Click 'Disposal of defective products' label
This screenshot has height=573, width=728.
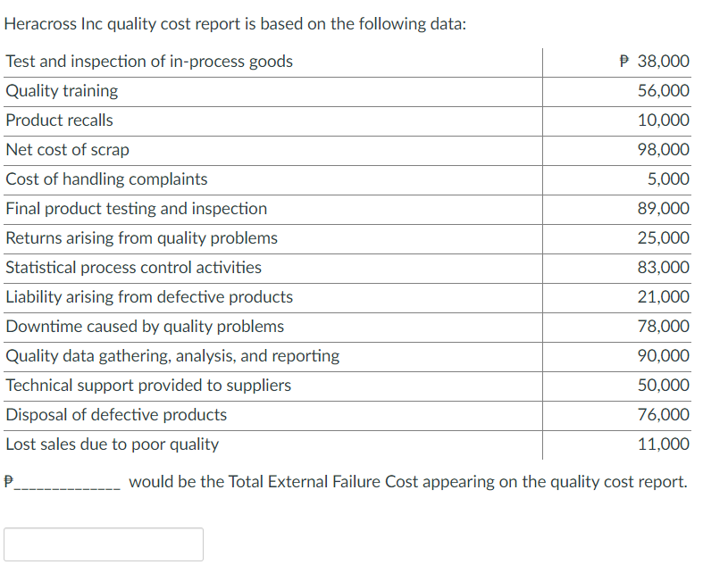click(116, 415)
